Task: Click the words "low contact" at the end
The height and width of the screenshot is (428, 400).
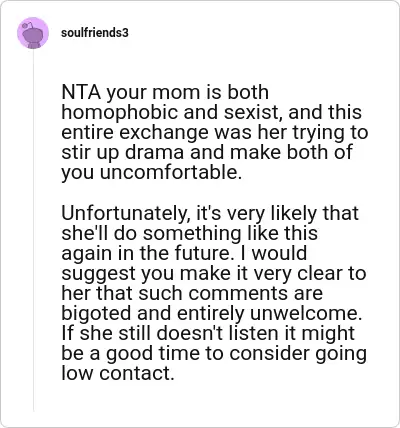Action: pyautogui.click(x=118, y=373)
